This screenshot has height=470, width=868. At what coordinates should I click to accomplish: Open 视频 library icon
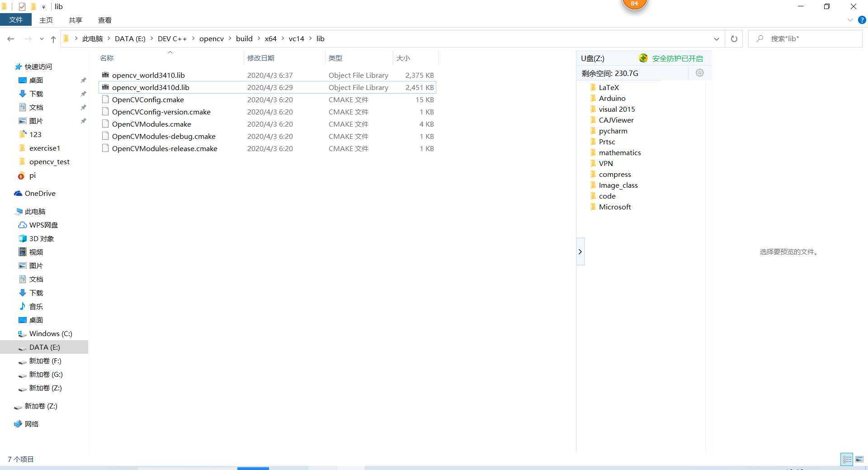22,252
